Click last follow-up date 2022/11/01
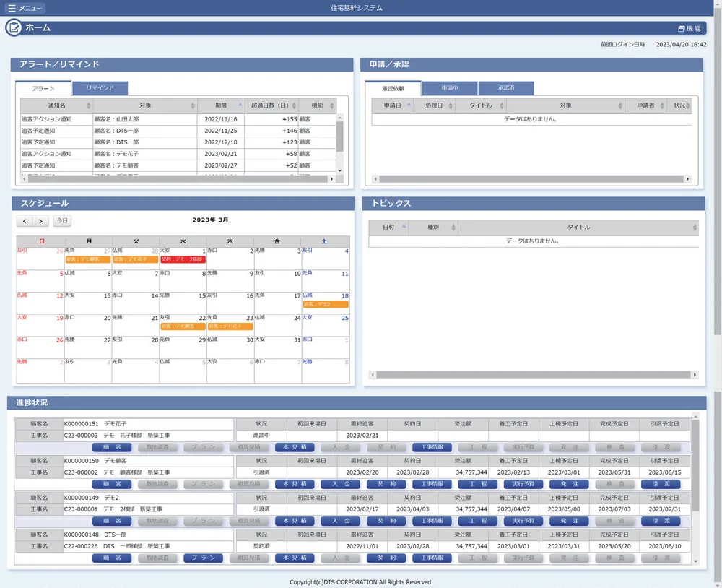The width and height of the screenshot is (722, 588). pyautogui.click(x=362, y=546)
